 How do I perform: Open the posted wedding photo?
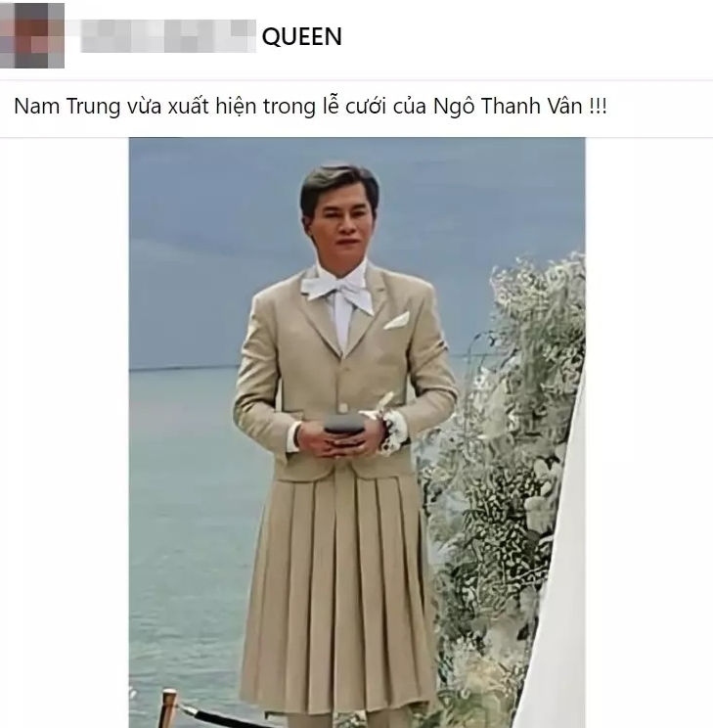click(x=357, y=432)
